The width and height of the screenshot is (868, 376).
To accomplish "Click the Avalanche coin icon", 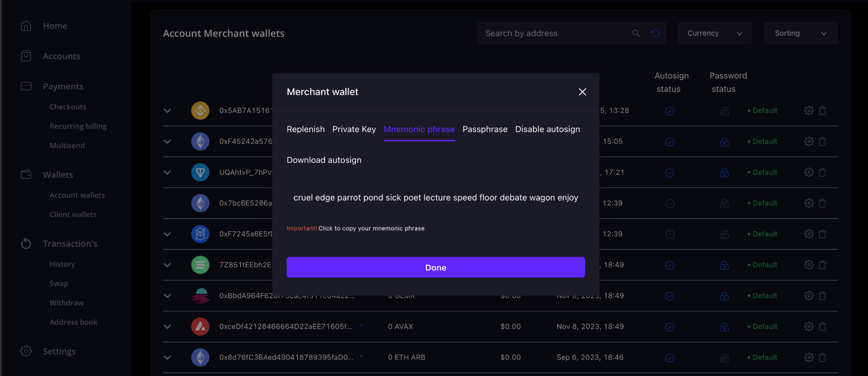I will (x=200, y=327).
